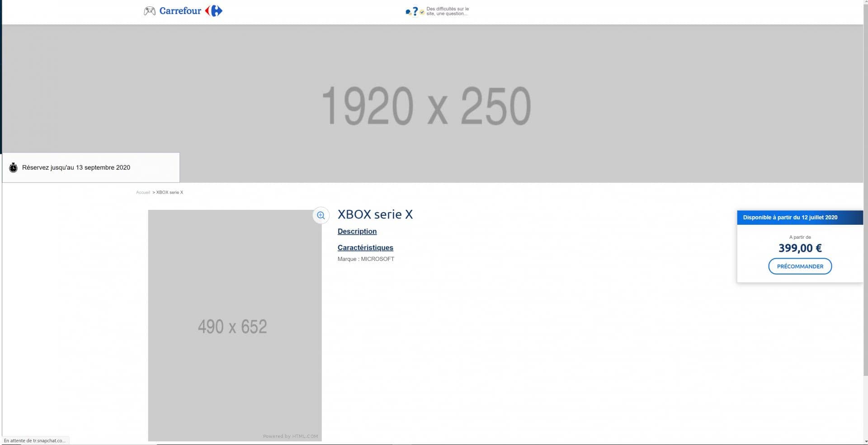Click the 399,00 € price
The height and width of the screenshot is (445, 868).
800,248
